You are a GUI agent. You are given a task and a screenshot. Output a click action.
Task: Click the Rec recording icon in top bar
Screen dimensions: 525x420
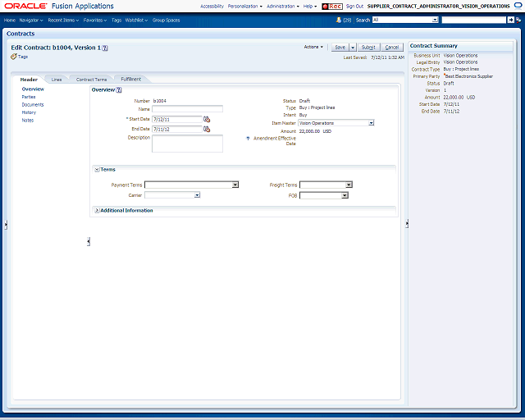[331, 7]
